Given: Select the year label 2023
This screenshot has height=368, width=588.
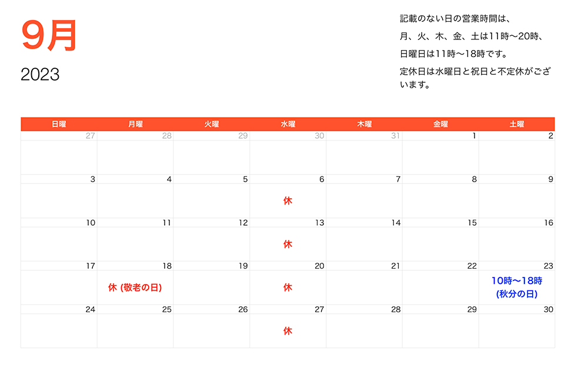Looking at the screenshot, I should point(39,75).
